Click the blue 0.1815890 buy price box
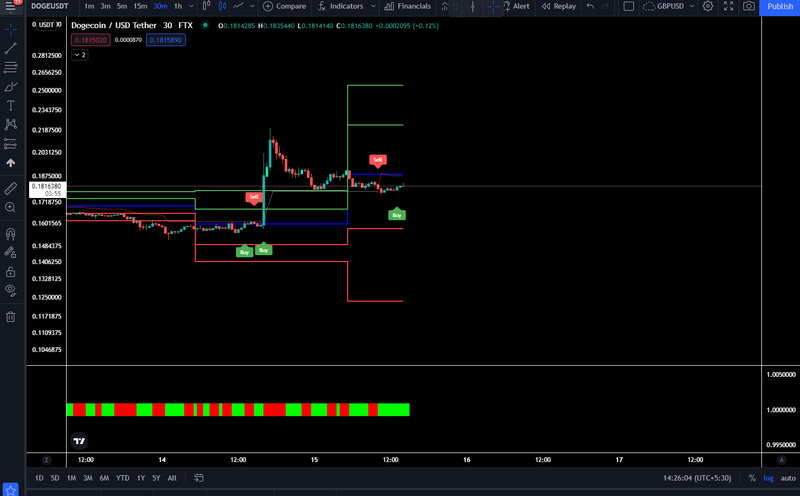The image size is (800, 496). point(166,40)
